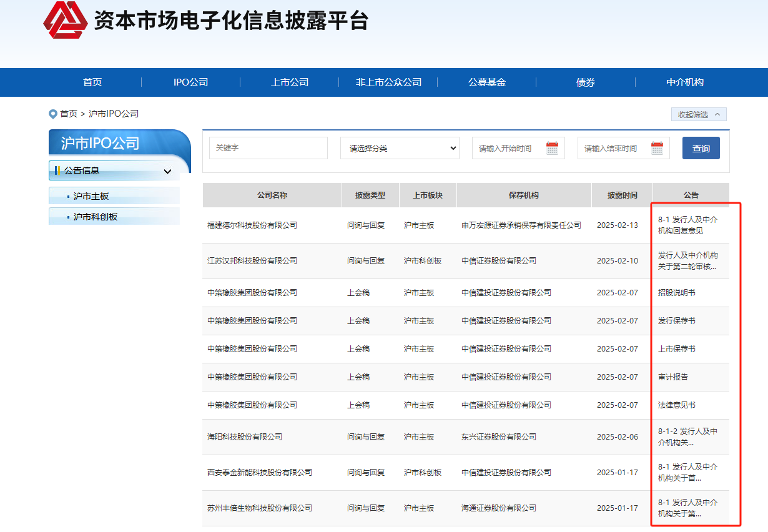Open the 非上市公众公司 navigation tab
This screenshot has height=532, width=768.
point(388,82)
